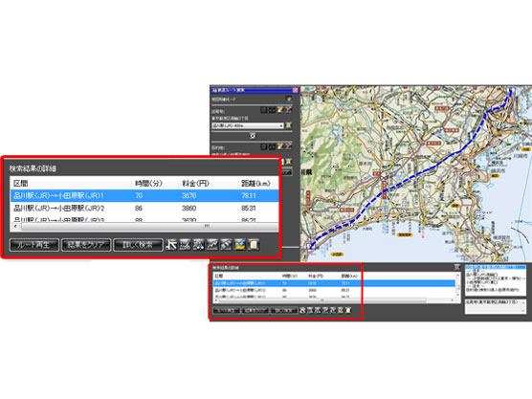Click second toolbar icon after enlarged 詳しく検索 button
Image resolution: width=532 pixels, height=399 pixels.
pos(185,245)
